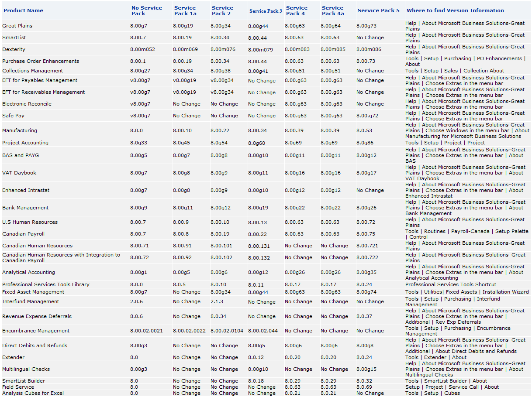
Task: Select the Encumbrance Management product name
Action: [x=36, y=331]
